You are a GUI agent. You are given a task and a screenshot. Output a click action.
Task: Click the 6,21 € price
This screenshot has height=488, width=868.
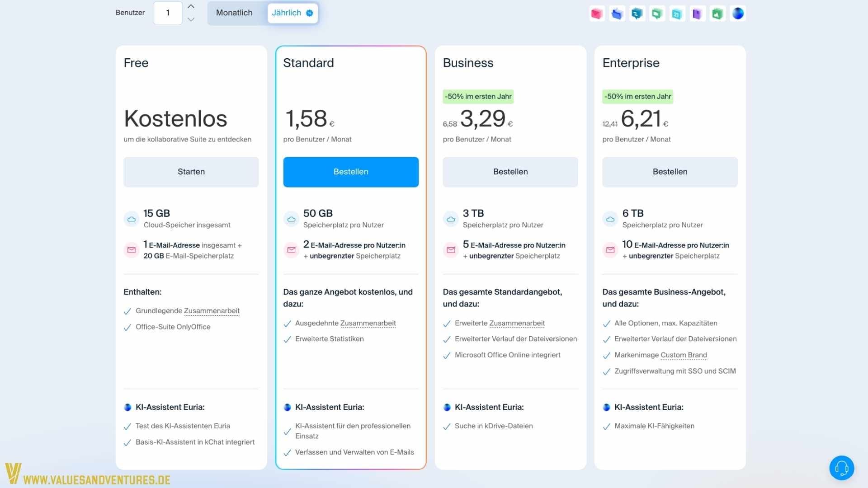pyautogui.click(x=645, y=119)
